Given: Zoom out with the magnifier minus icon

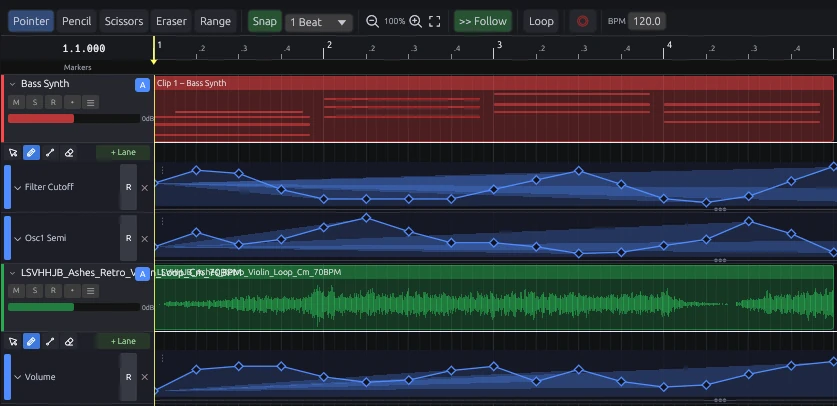Looking at the screenshot, I should click(373, 21).
